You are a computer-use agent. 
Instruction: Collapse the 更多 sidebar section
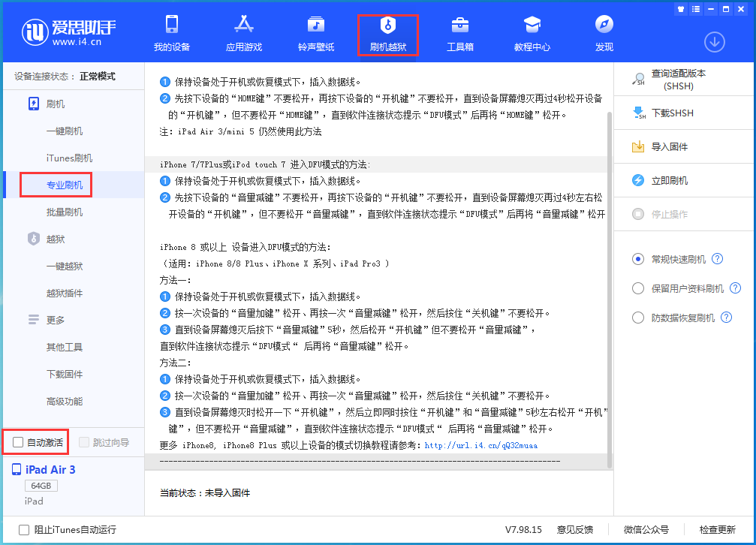[56, 320]
